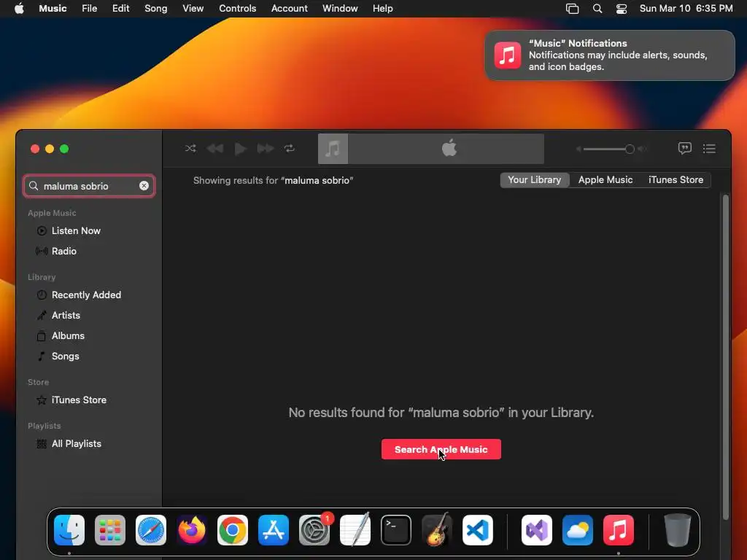Open Google Chrome from the Dock

click(x=233, y=530)
